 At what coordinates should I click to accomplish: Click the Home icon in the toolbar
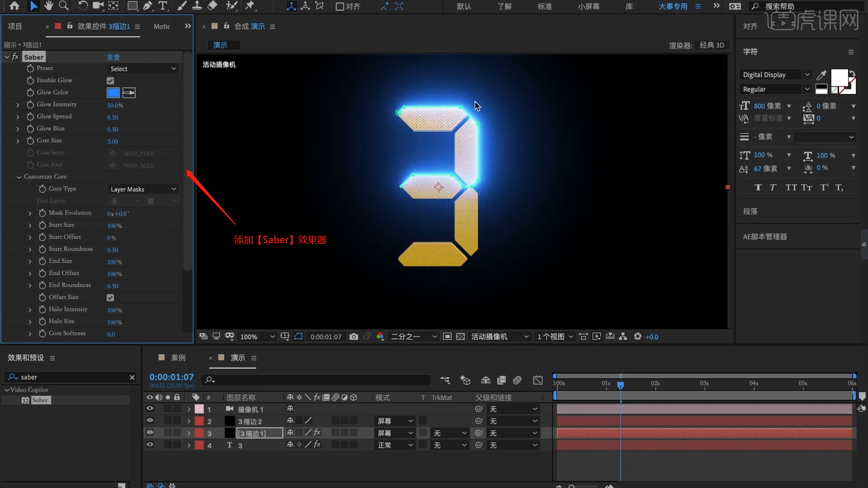pyautogui.click(x=14, y=6)
